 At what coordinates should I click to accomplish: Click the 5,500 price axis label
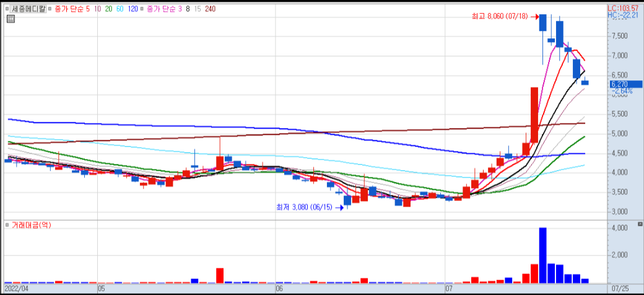pos(620,114)
